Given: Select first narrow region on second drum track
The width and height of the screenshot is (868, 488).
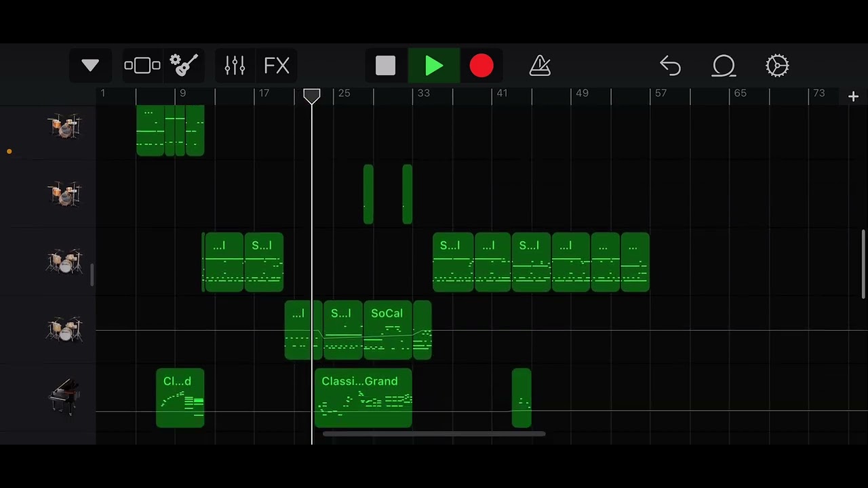Looking at the screenshot, I should tap(368, 195).
